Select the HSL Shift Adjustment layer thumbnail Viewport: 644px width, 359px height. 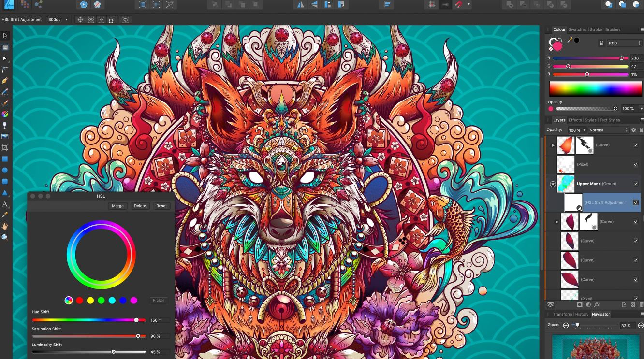point(573,202)
